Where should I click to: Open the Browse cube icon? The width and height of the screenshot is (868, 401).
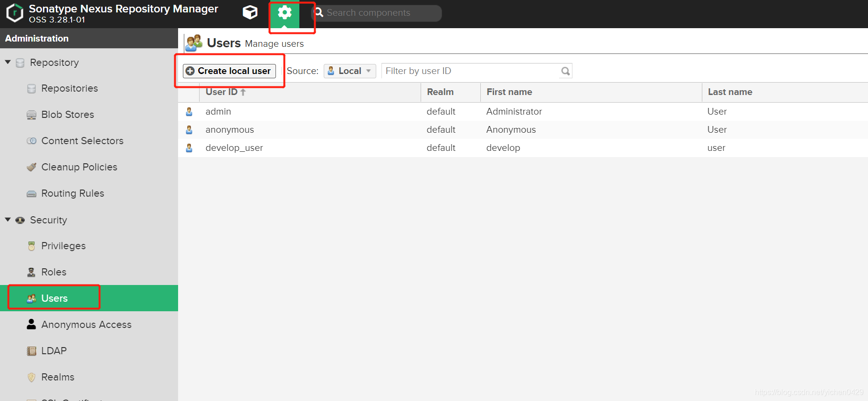point(250,12)
